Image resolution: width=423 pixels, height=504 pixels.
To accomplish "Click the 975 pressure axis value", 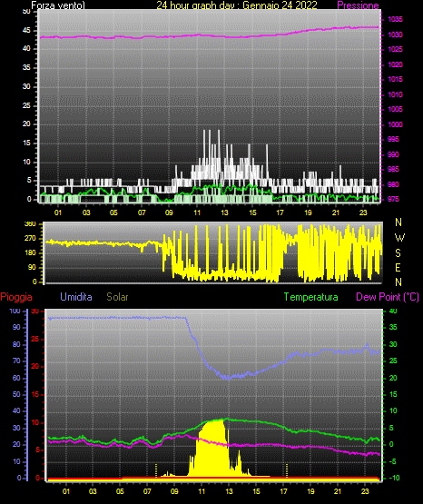I will 393,199.
